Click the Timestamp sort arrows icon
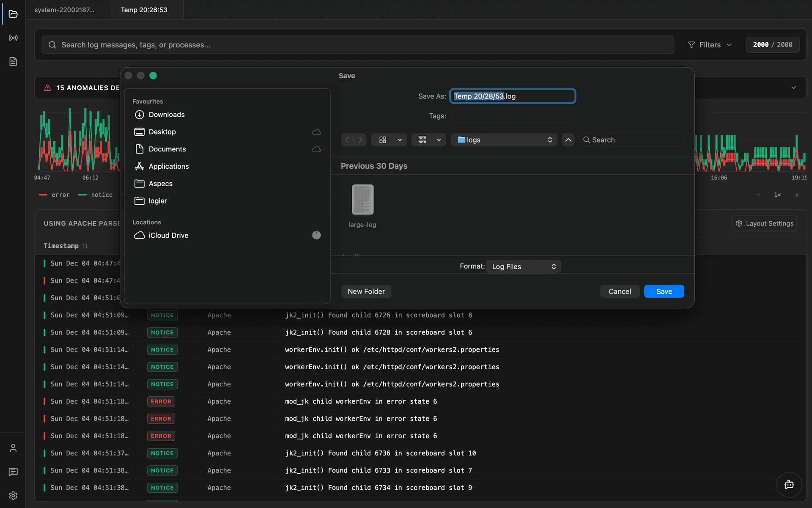The height and width of the screenshot is (508, 812). click(85, 246)
